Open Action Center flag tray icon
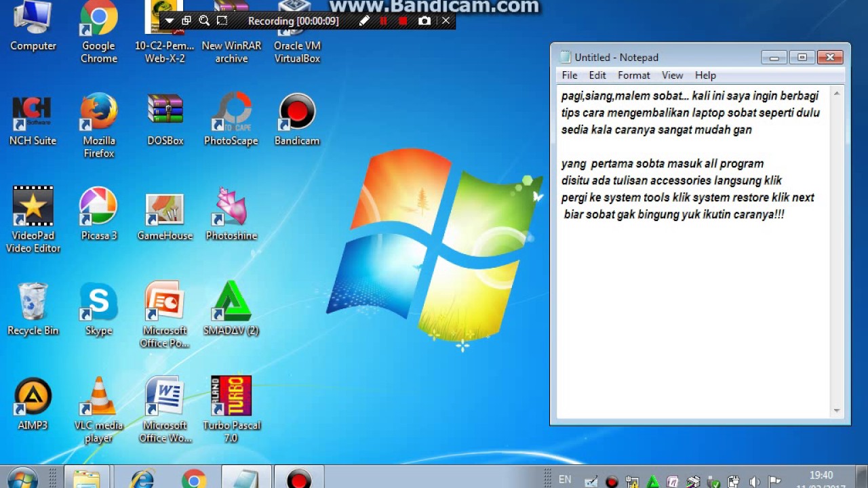The image size is (868, 488). tap(774, 482)
